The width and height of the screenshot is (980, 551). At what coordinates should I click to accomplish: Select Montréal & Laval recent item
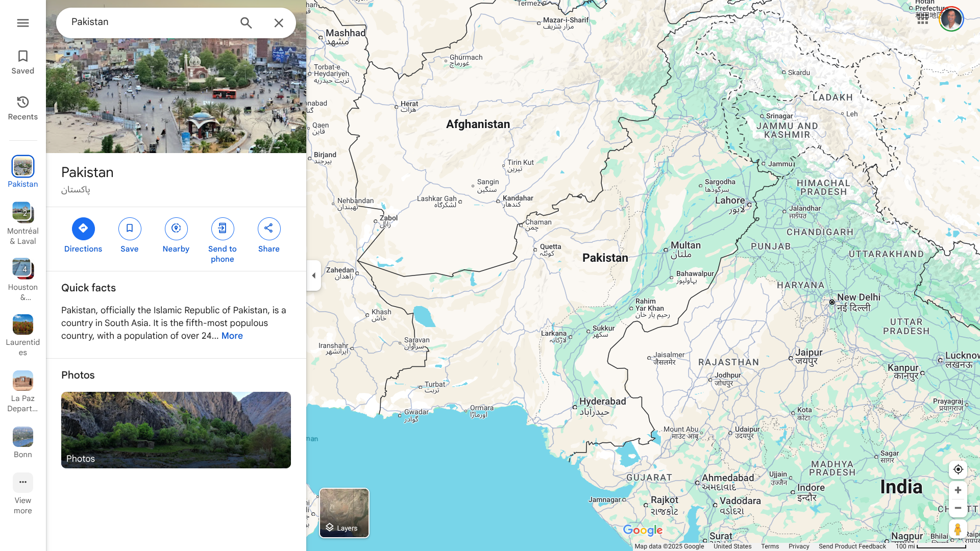22,223
